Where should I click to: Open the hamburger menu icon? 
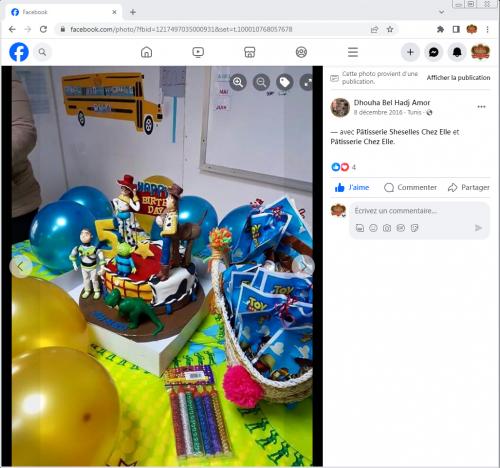(353, 52)
